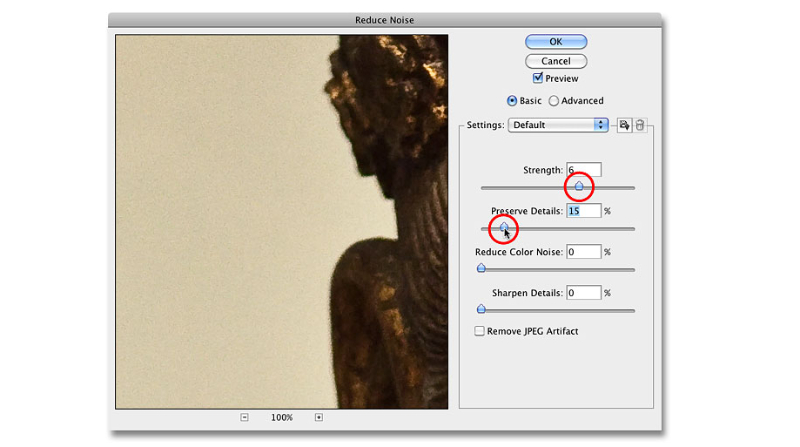Delete current settings trash icon
The height and width of the screenshot is (447, 800).
[640, 125]
